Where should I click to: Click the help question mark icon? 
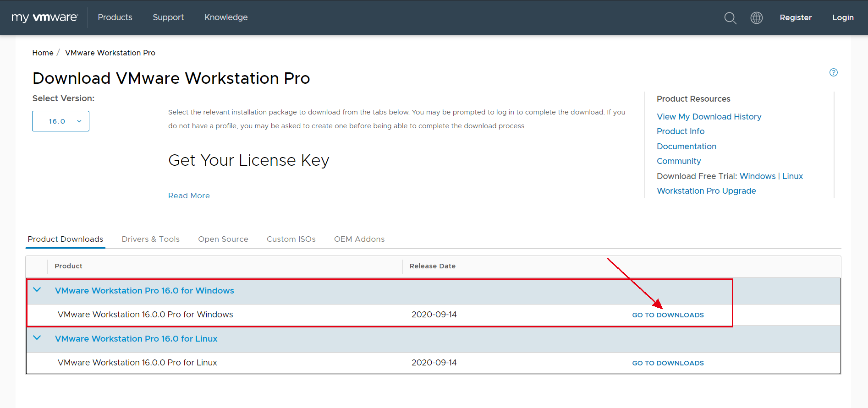[834, 72]
